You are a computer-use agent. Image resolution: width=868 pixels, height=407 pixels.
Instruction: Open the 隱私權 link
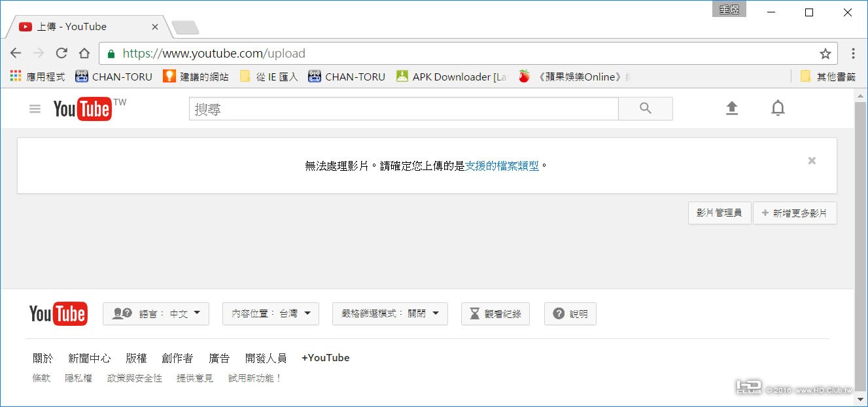click(x=78, y=378)
